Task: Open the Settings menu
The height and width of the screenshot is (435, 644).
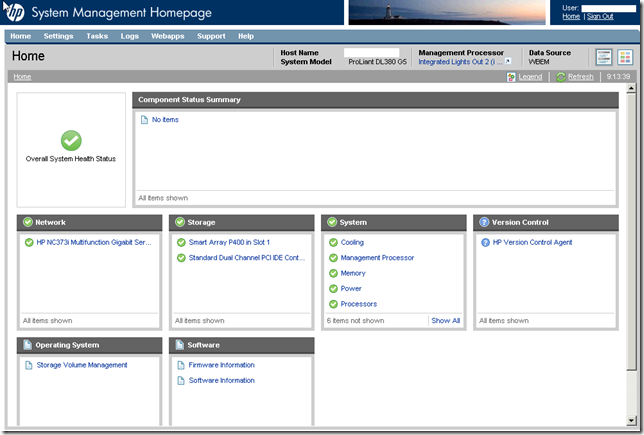Action: (x=58, y=36)
